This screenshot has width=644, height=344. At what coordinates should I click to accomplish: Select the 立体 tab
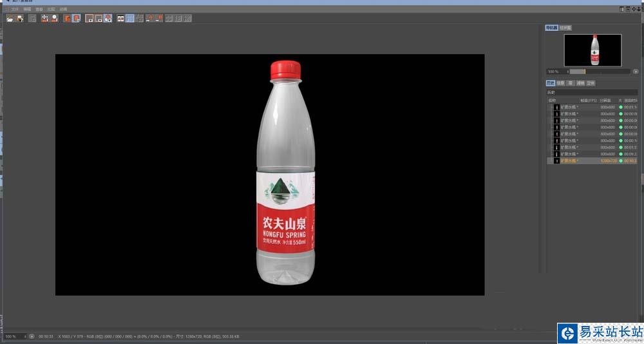pyautogui.click(x=591, y=83)
